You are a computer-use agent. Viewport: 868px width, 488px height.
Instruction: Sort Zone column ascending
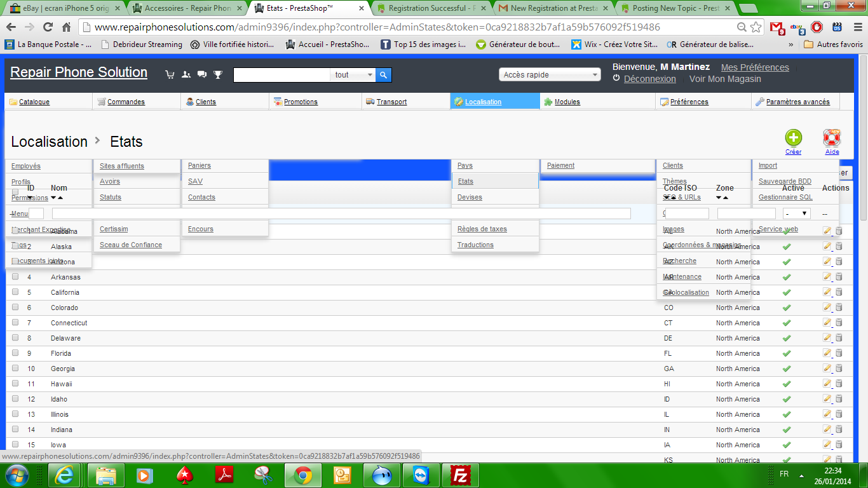(726, 198)
